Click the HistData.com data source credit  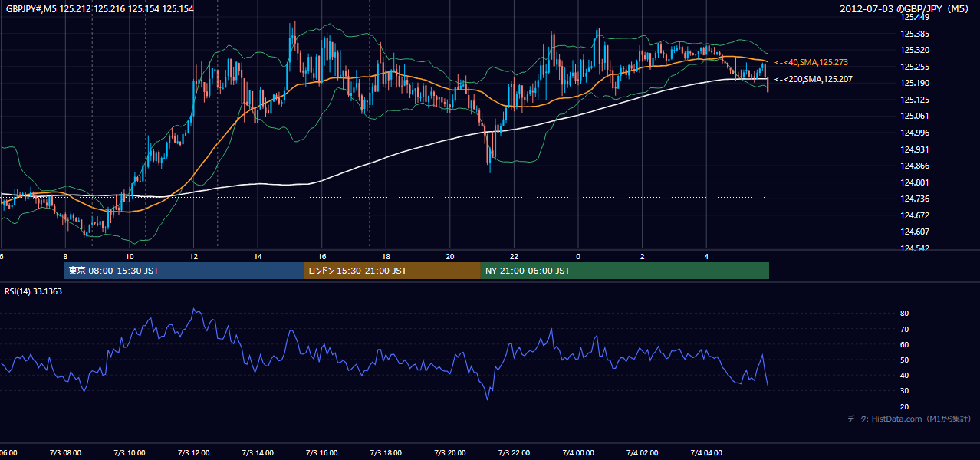tap(909, 419)
